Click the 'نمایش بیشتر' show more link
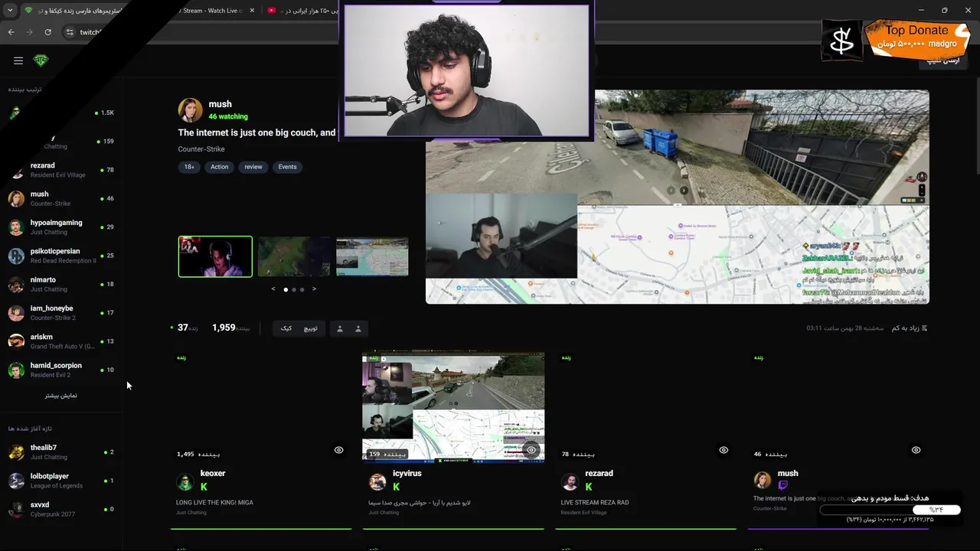Screen dimensions: 980x551 pyautogui.click(x=61, y=396)
